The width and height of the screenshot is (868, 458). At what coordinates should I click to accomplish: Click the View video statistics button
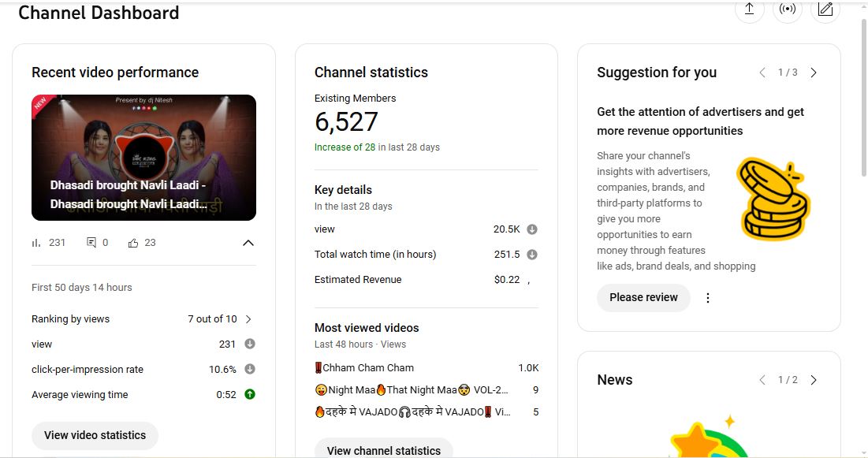[95, 435]
